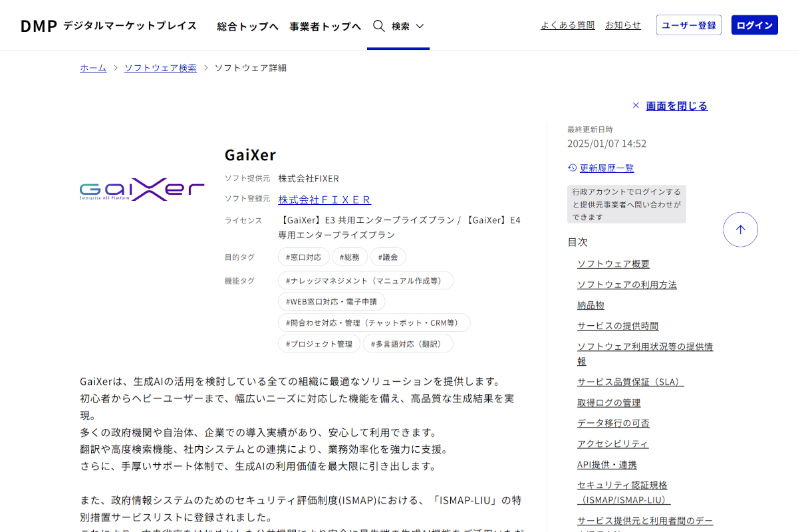Select the #窓口対応 tag
The image size is (798, 532).
(304, 257)
